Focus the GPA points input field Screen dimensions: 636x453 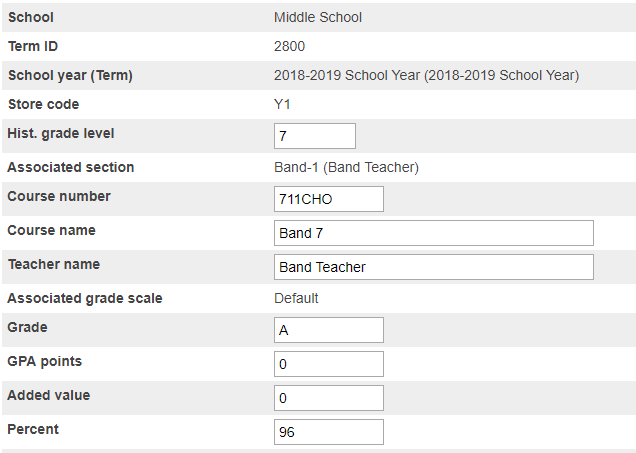(328, 364)
